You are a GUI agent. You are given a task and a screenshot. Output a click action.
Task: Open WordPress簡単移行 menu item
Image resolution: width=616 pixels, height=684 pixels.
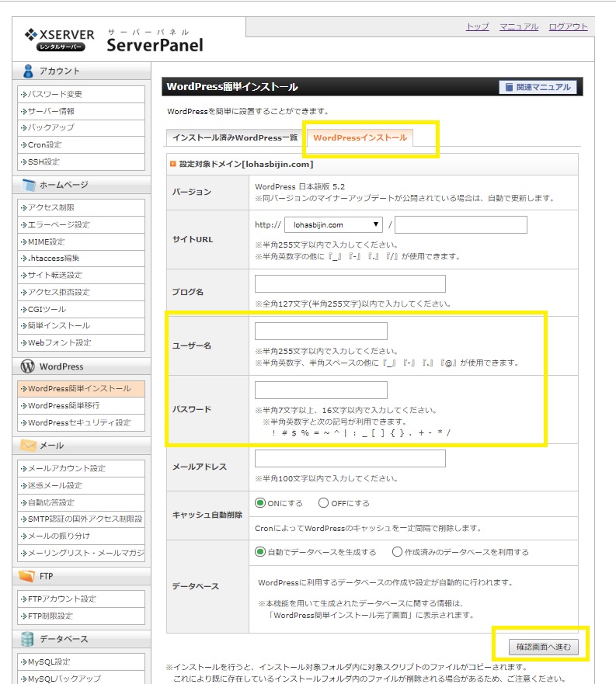point(82,406)
